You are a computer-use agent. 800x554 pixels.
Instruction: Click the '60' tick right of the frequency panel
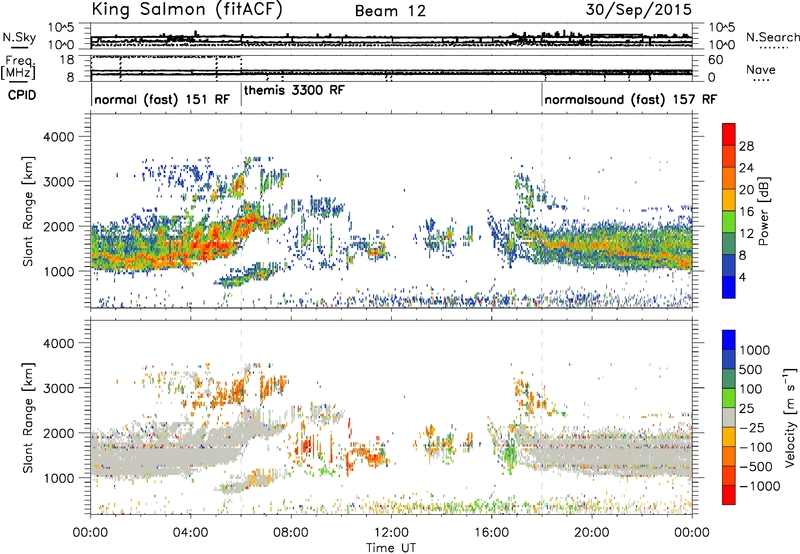(715, 60)
